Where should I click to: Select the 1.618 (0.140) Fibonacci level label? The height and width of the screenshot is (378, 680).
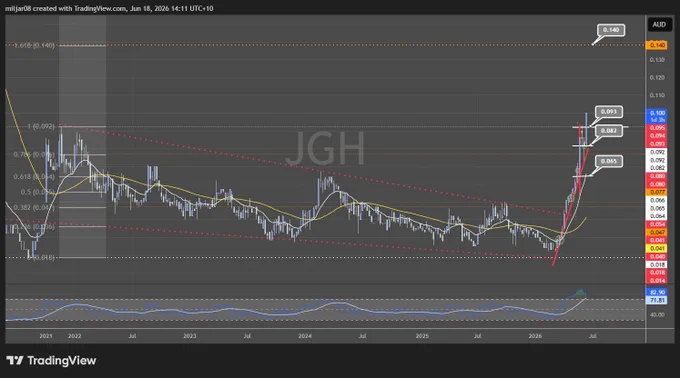[34, 45]
